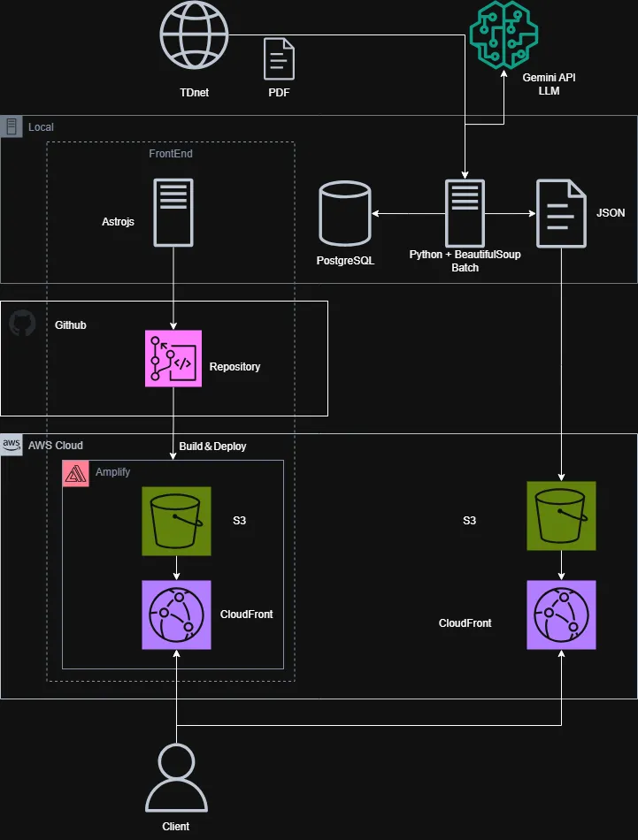Select the AWS Cloud logo badge
Viewport: 638px width, 840px height.
12,445
